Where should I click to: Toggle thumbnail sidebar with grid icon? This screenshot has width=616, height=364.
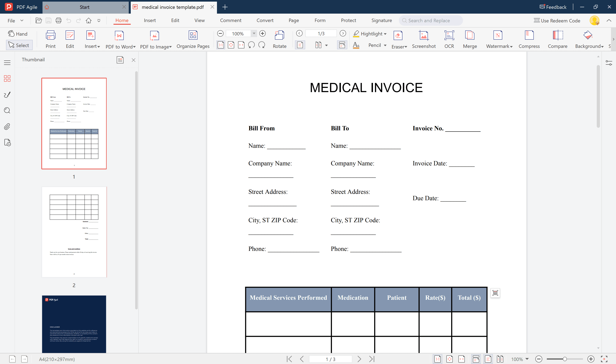point(7,78)
